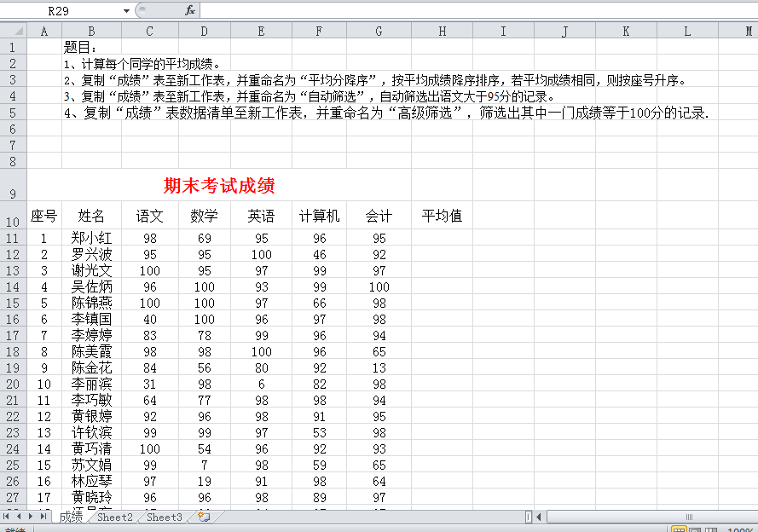
Task: Select the name cell 谢光文
Action: 91,270
